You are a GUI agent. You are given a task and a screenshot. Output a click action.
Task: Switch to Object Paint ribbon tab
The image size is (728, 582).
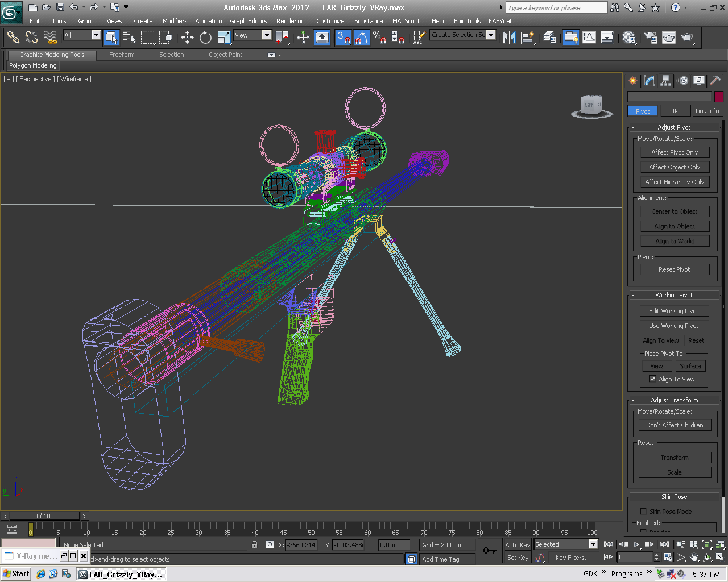[x=225, y=55]
